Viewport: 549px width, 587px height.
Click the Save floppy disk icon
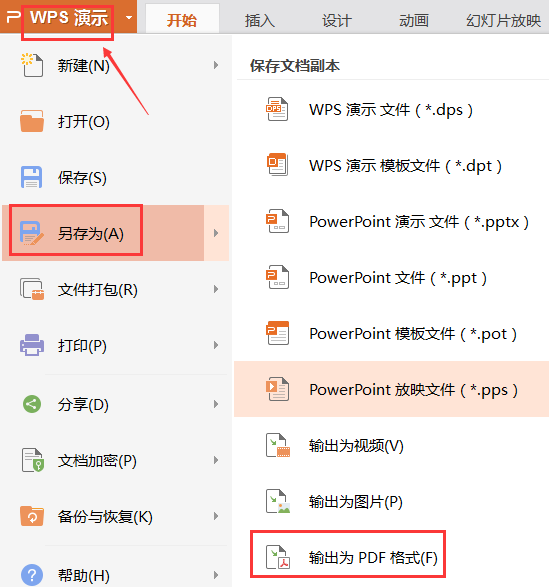point(31,177)
